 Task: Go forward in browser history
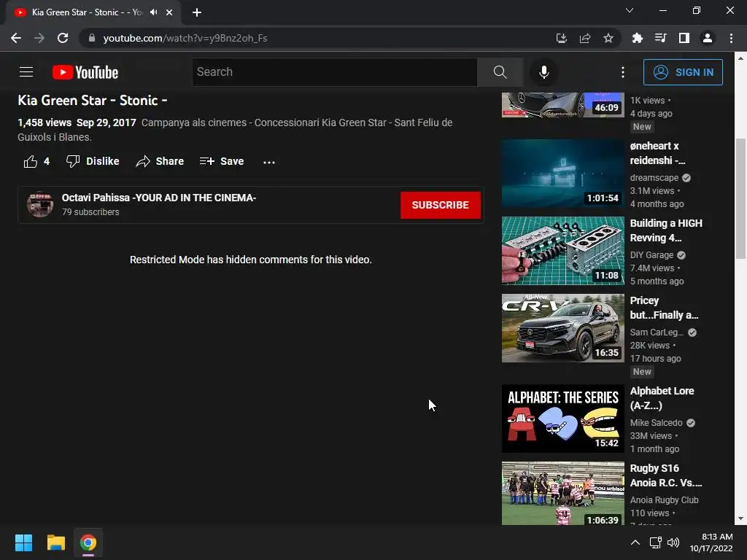tap(39, 38)
